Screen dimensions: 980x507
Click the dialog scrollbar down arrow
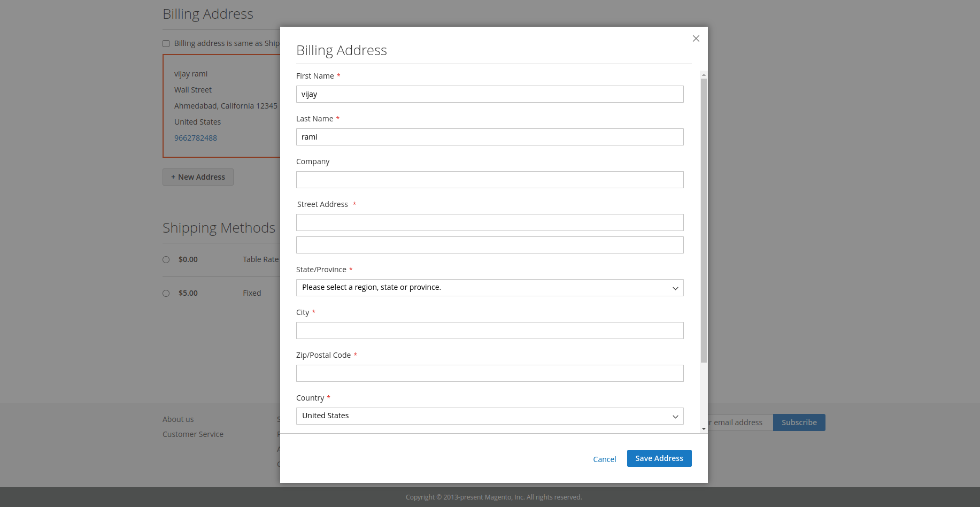[704, 429]
